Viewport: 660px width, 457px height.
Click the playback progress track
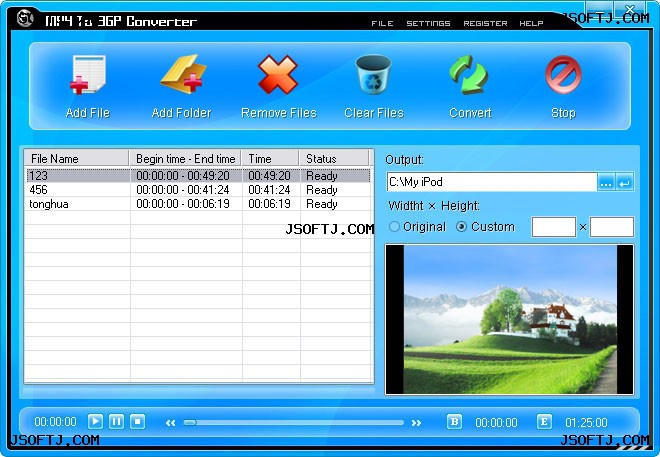coord(293,422)
